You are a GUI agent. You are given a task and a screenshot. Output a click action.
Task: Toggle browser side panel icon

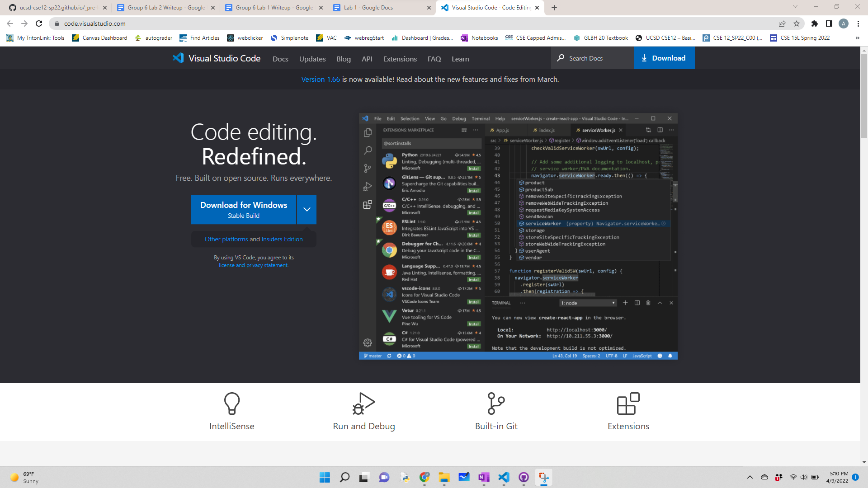(829, 23)
